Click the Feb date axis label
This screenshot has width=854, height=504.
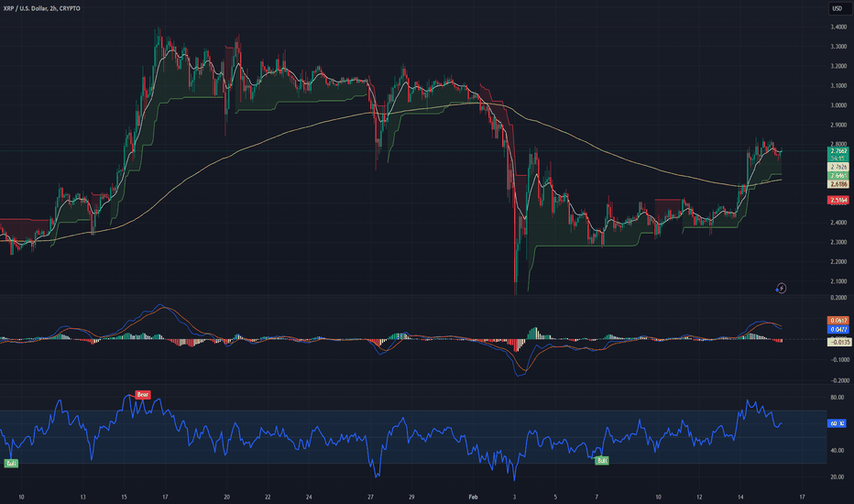tap(473, 497)
